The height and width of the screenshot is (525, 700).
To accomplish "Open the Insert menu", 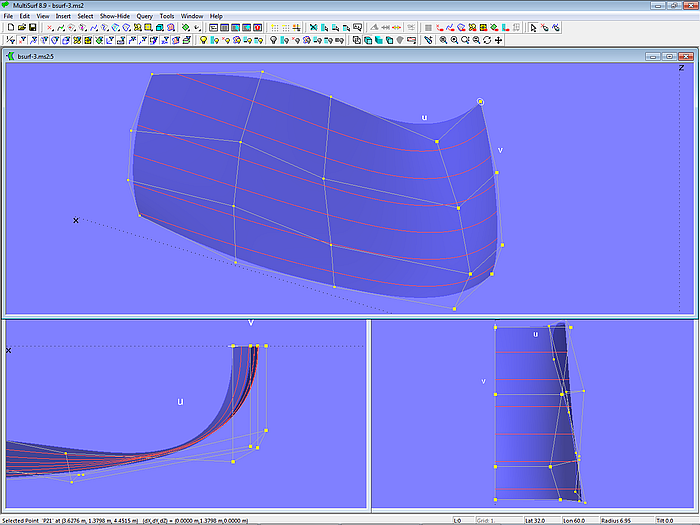I will coord(63,16).
